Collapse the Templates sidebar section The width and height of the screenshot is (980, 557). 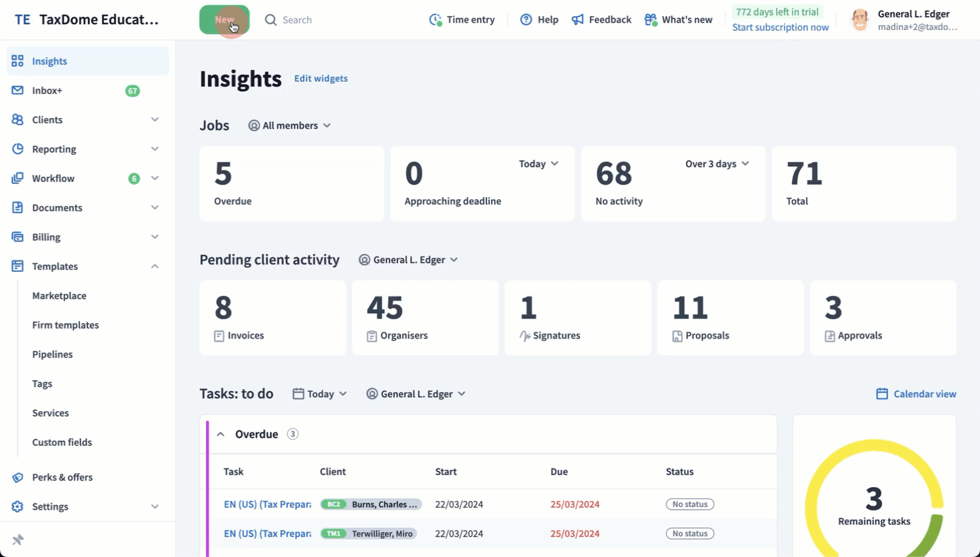tap(155, 267)
